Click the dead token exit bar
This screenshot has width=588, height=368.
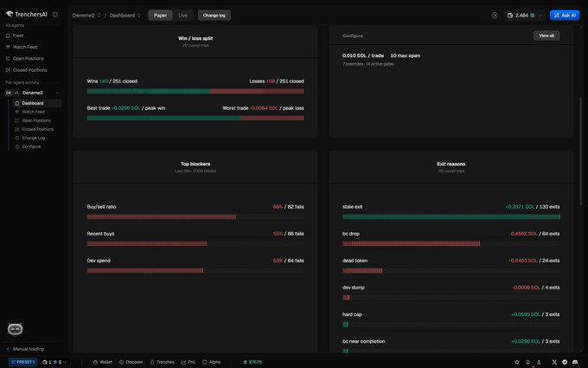coord(451,271)
